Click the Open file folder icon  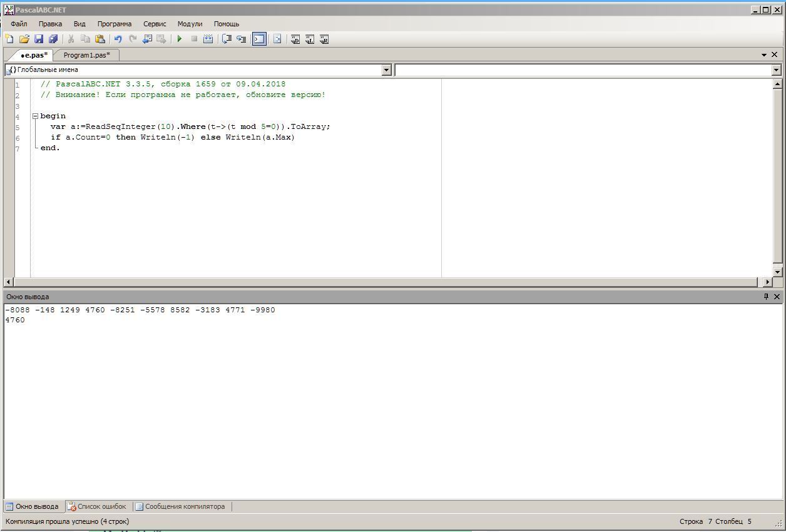tap(24, 39)
